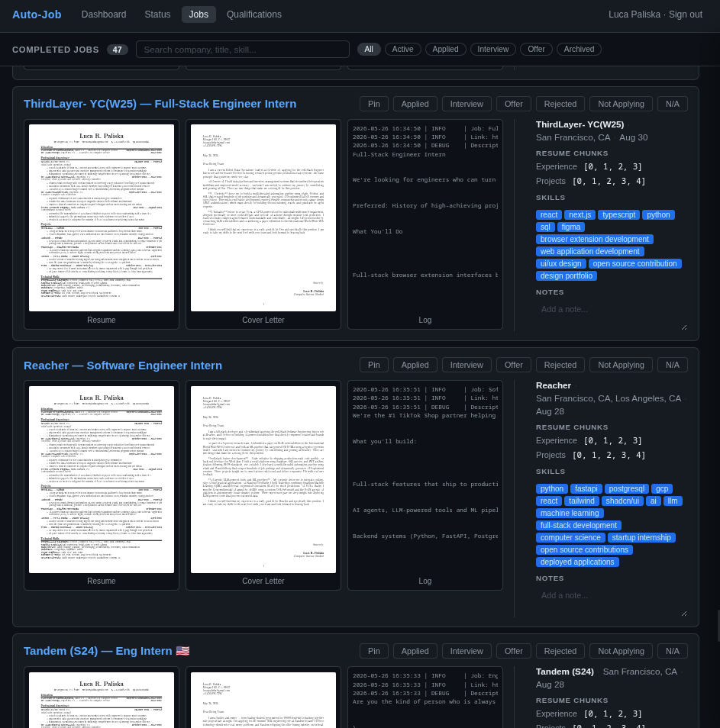Filter jobs by Interview status
Screen dimensions: 720x728
pyautogui.click(x=492, y=49)
